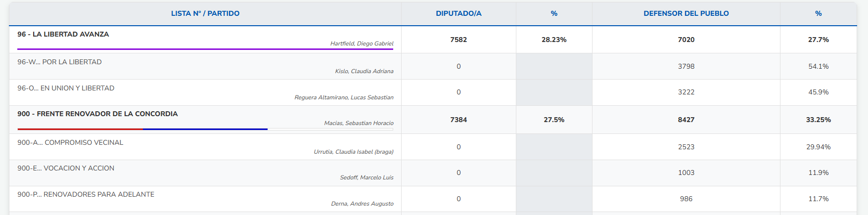Open the 96 - LA LIBERTAD AVANZA party row
Viewport: 868px width, 215px height.
63,34
